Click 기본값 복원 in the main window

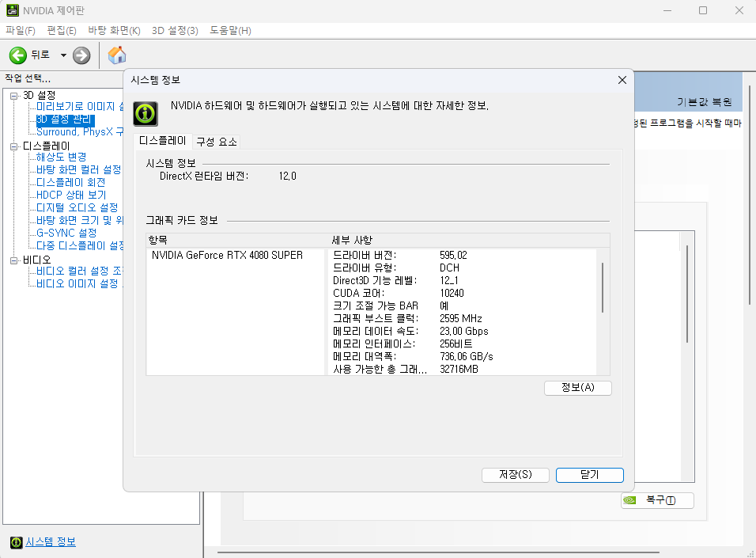click(x=704, y=102)
